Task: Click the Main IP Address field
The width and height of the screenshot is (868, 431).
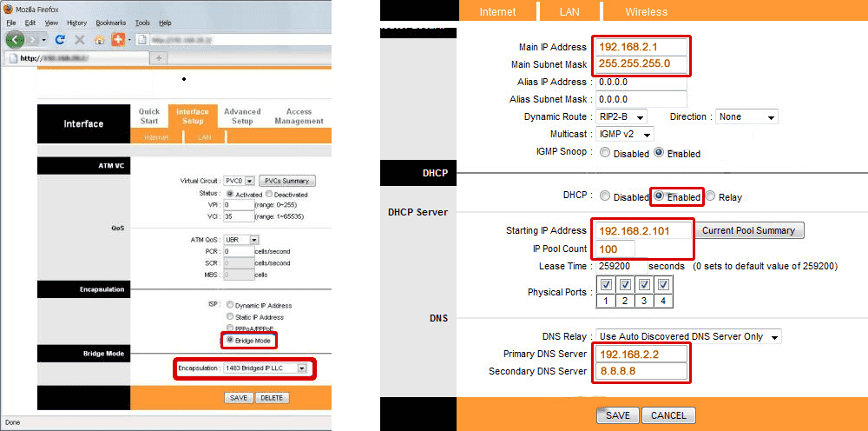Action: 641,47
